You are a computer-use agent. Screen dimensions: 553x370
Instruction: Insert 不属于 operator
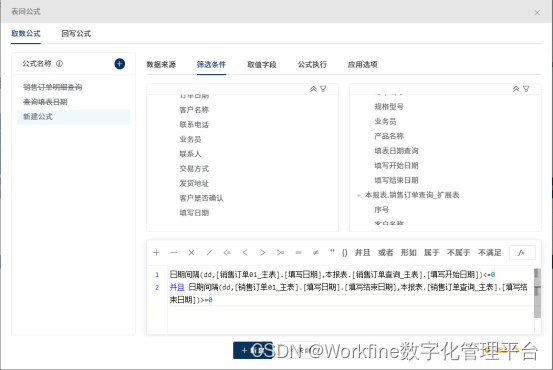point(458,253)
